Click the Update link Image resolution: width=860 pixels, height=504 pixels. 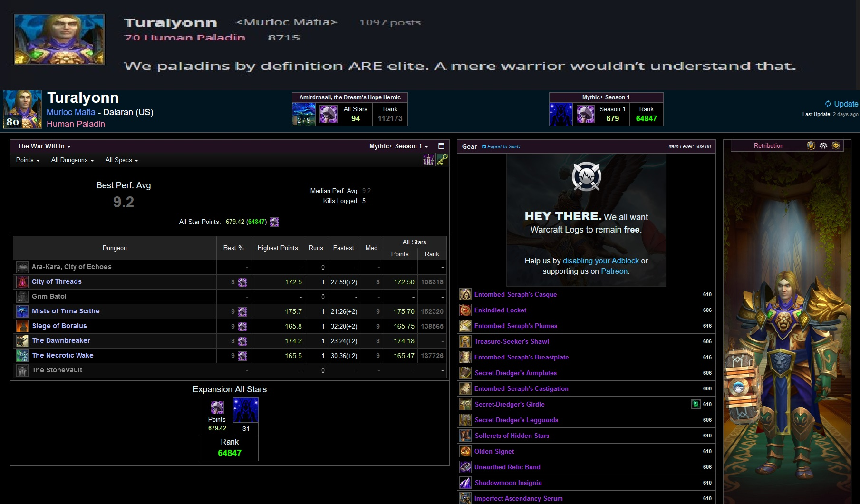pyautogui.click(x=846, y=104)
